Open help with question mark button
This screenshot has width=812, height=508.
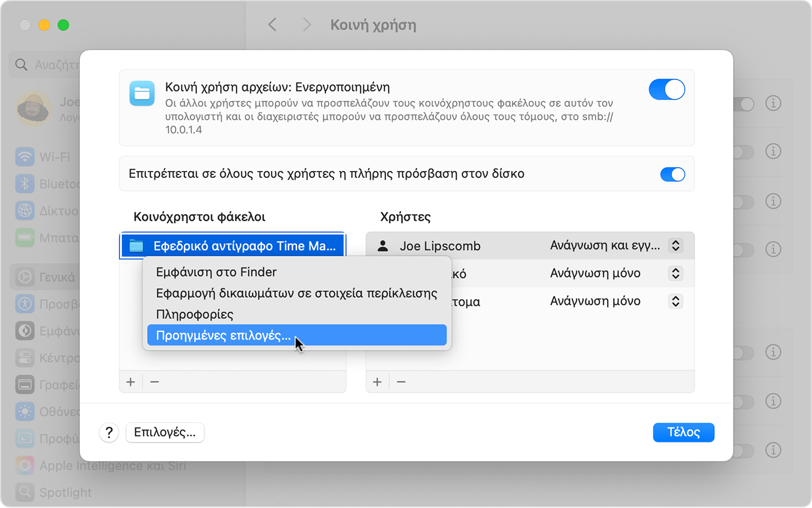(109, 432)
